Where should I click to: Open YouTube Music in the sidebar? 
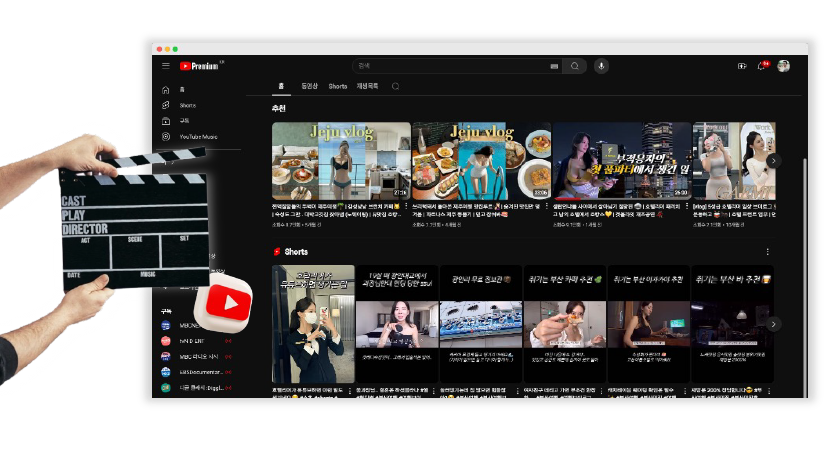point(197,136)
